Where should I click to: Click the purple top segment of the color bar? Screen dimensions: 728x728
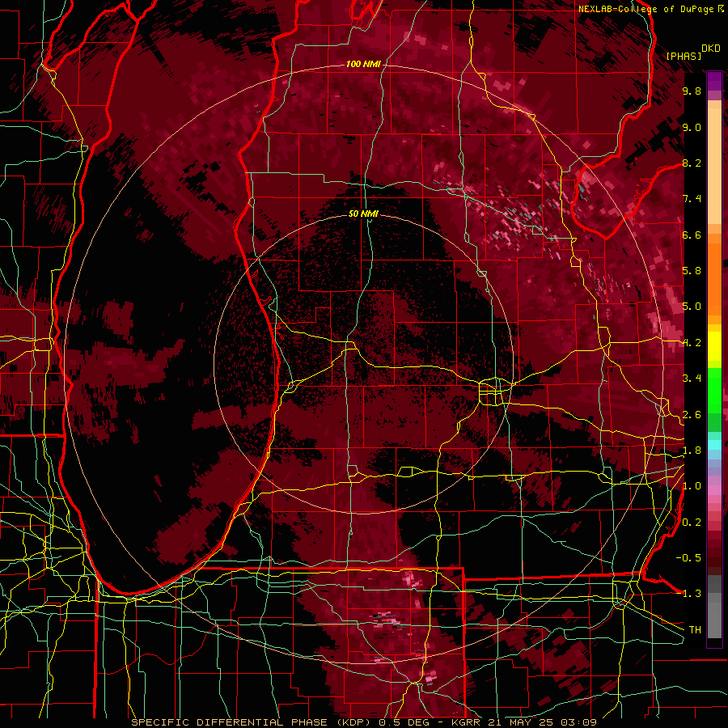pyautogui.click(x=714, y=81)
